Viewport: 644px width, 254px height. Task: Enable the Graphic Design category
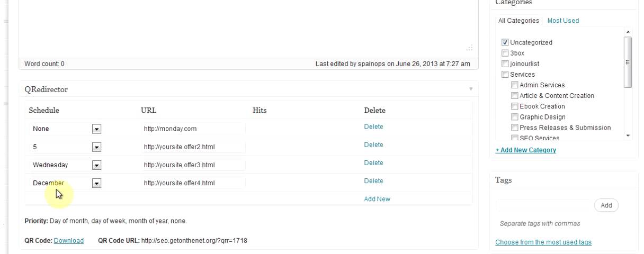point(514,117)
